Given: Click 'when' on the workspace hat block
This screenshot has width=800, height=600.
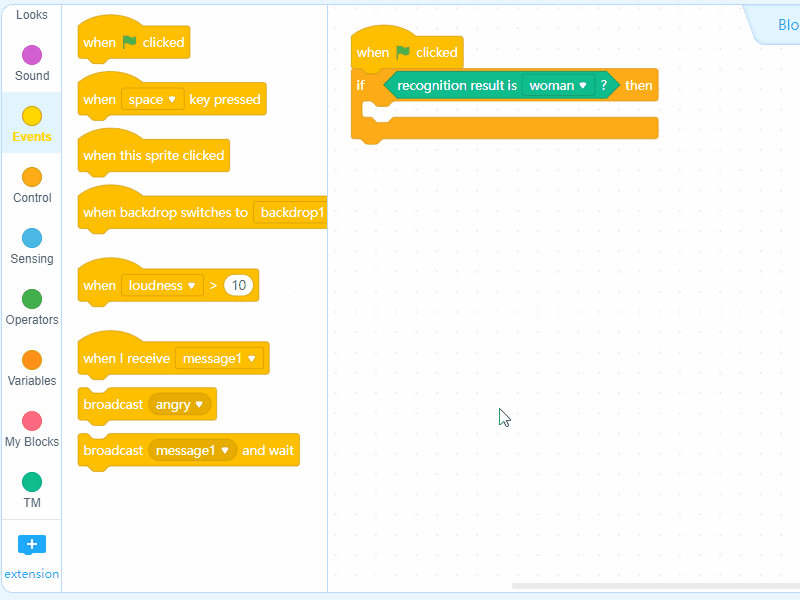Looking at the screenshot, I should [x=372, y=53].
